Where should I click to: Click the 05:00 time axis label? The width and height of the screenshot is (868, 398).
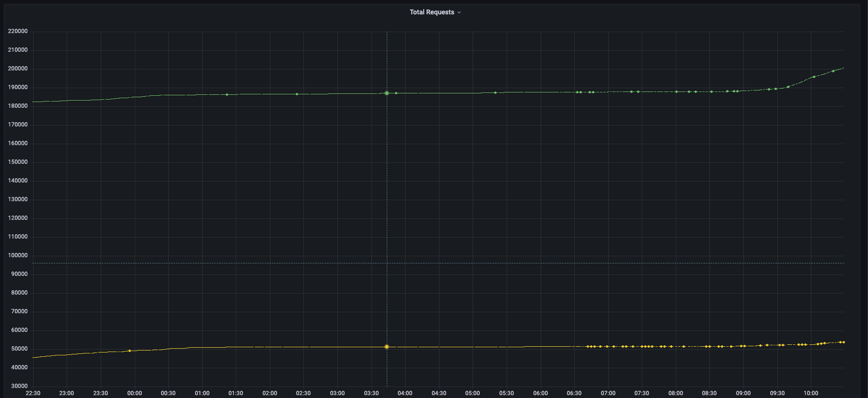473,393
